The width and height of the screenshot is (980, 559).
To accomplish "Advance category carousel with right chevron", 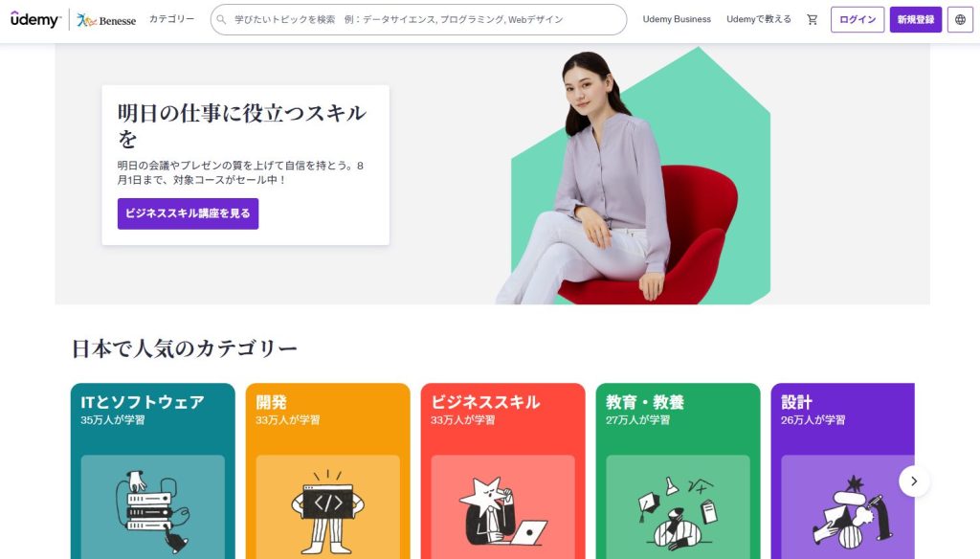I will point(914,481).
